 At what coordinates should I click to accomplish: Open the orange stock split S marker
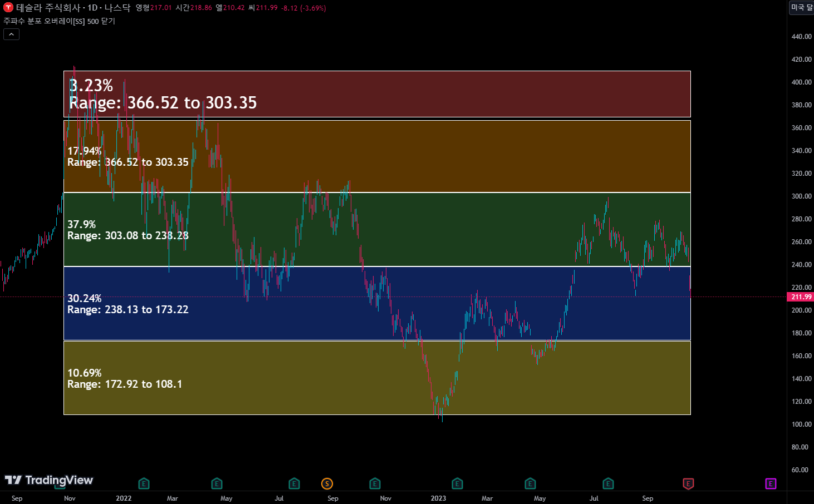[x=327, y=483]
